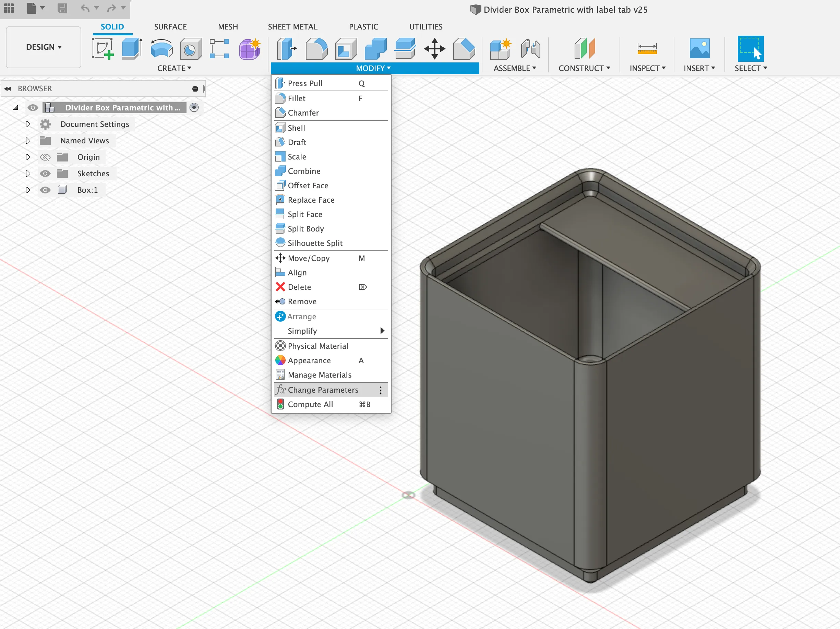Screen dimensions: 840x629
Task: Open the Simplify submenu arrow
Action: [x=382, y=331]
